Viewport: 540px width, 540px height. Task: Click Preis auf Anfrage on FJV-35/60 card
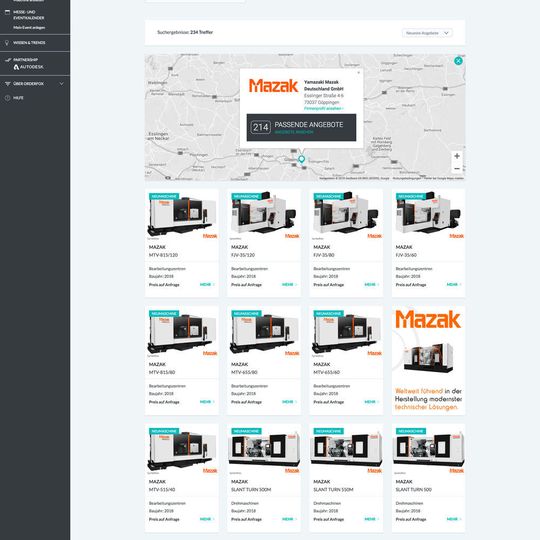[x=411, y=285]
